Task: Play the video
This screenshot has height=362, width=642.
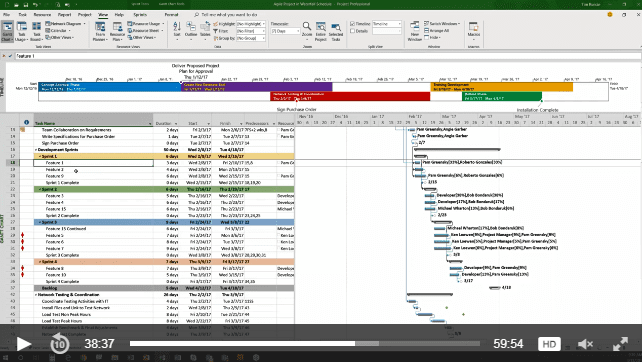Action: [24, 344]
